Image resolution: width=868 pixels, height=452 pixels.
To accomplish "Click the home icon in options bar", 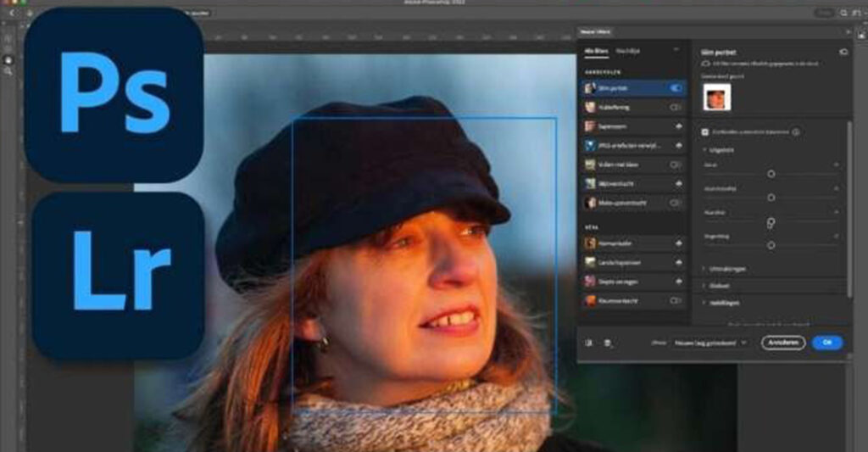I will [29, 13].
